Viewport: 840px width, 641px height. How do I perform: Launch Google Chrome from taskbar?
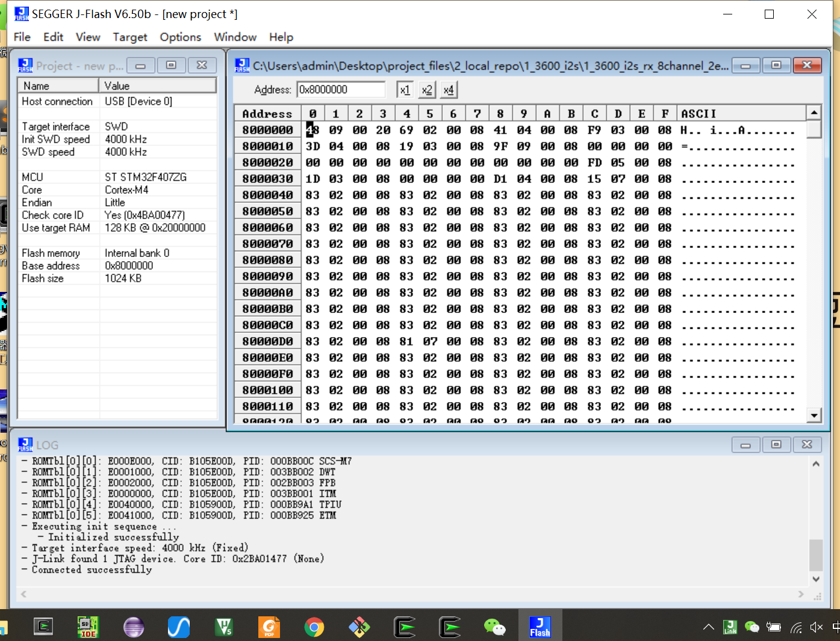pos(314,627)
